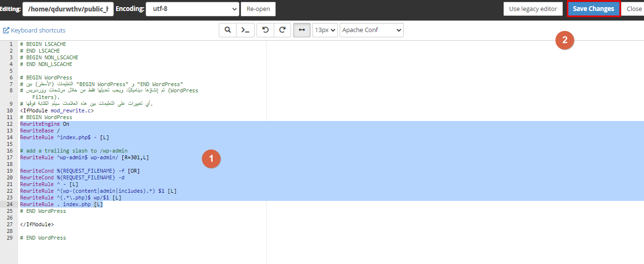Place cursor on RewriteBase / line
Viewport: 644px width, 264px height.
coord(40,131)
